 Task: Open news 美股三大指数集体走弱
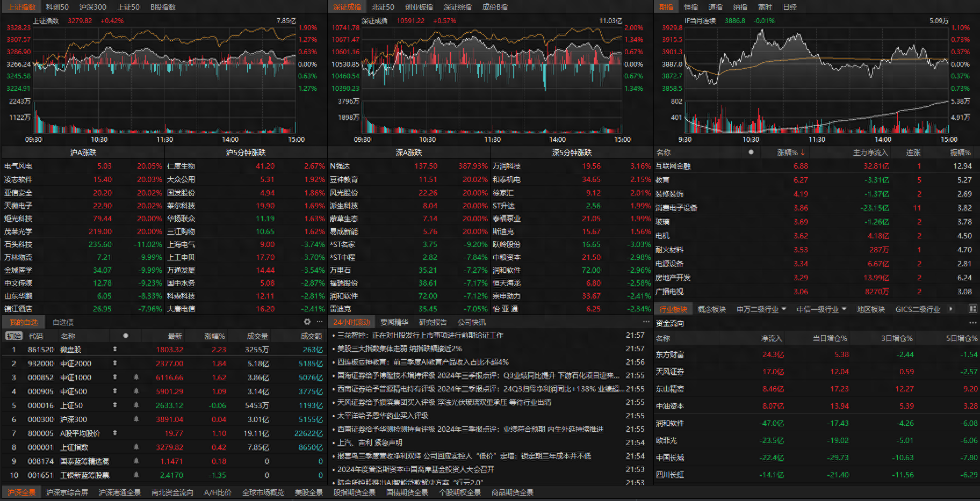point(400,348)
